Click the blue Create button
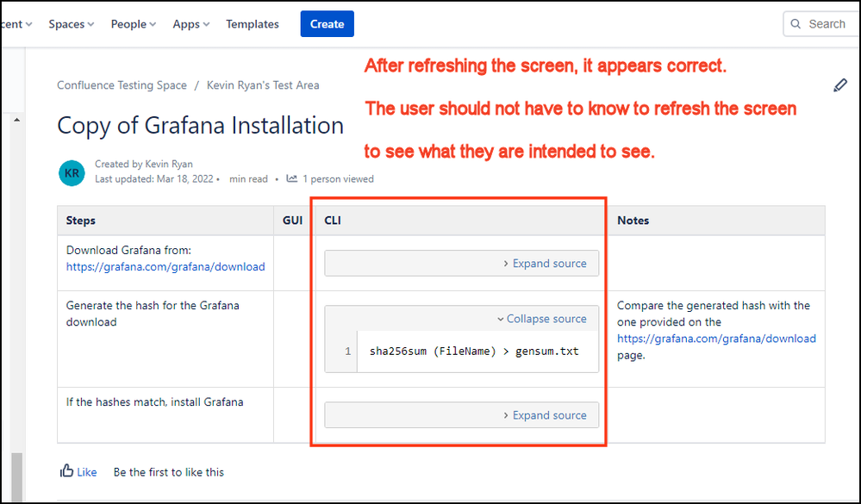Image resolution: width=861 pixels, height=504 pixels. [x=328, y=24]
